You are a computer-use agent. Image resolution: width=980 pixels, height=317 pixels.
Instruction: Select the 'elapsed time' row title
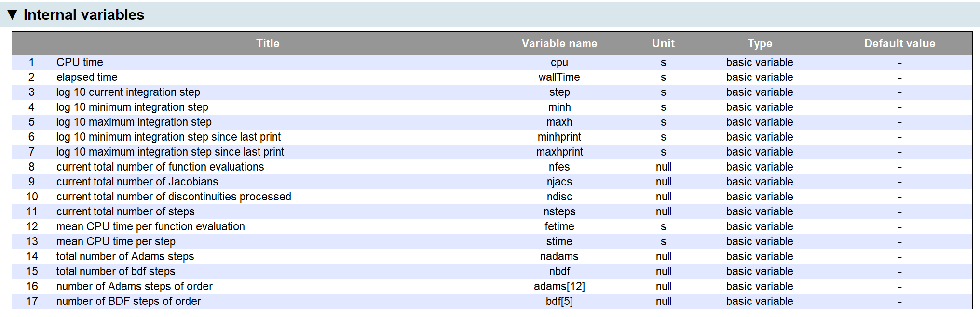[x=87, y=77]
